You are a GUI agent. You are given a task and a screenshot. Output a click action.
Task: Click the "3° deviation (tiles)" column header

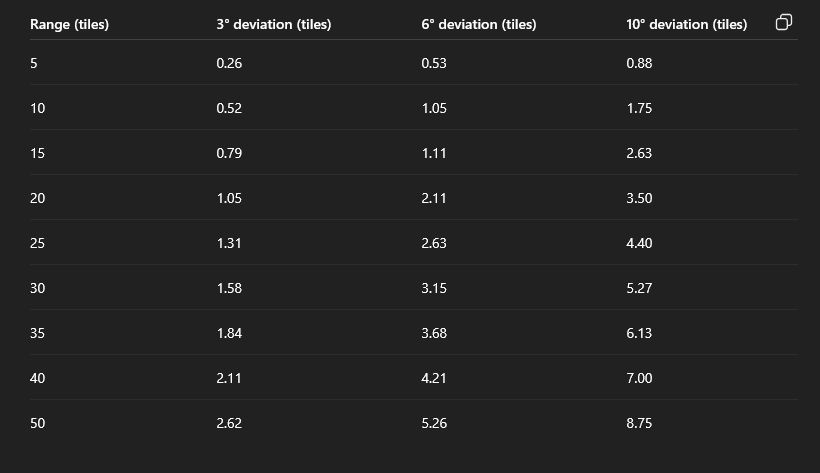coord(273,24)
